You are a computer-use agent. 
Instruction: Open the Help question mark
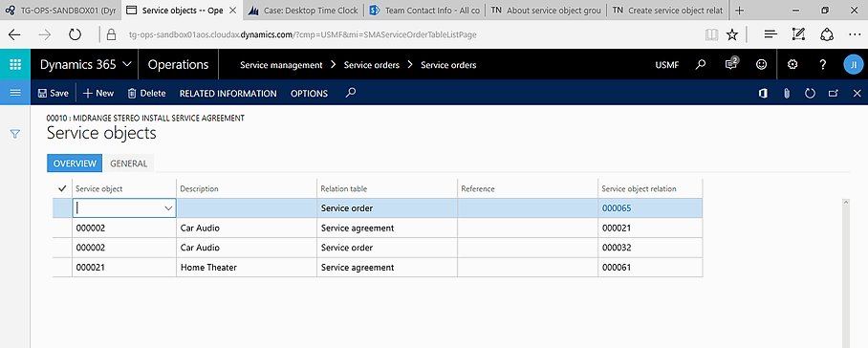[823, 65]
